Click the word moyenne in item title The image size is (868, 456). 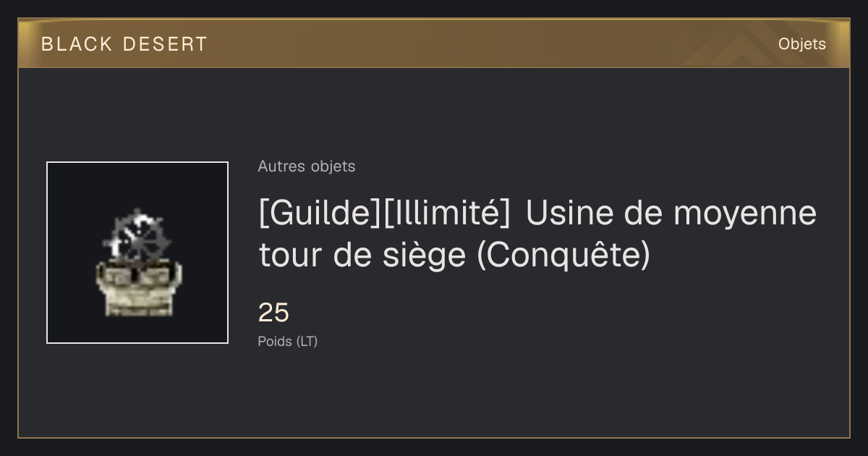(x=746, y=216)
